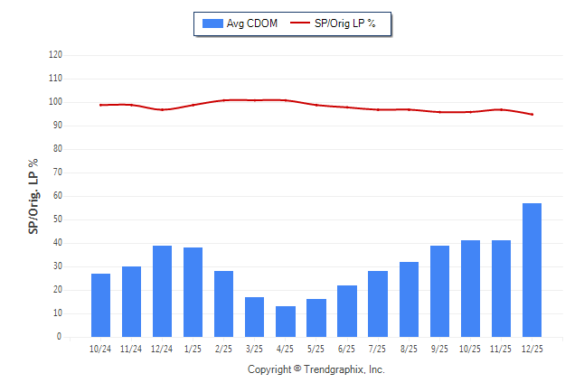
Task: Click the red line point above 12/25
Action: (x=532, y=115)
